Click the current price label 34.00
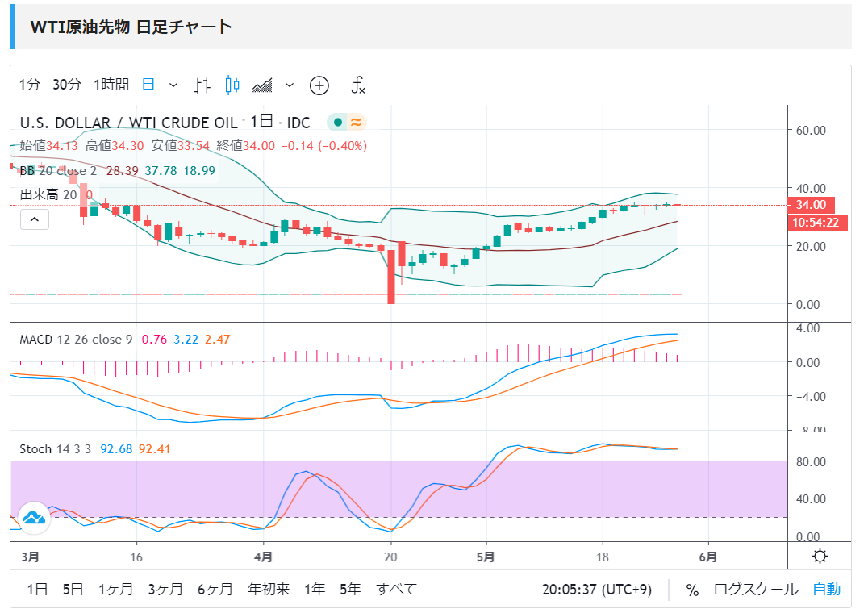The width and height of the screenshot is (868, 613). coord(811,205)
